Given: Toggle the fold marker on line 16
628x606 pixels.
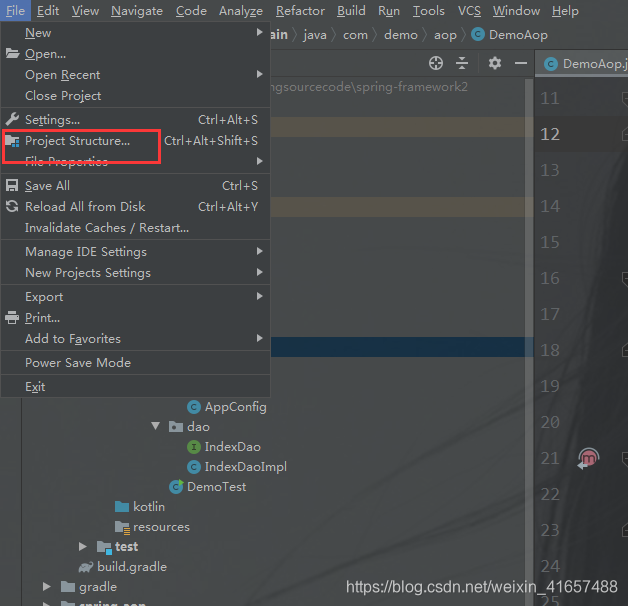Looking at the screenshot, I should pos(624,278).
